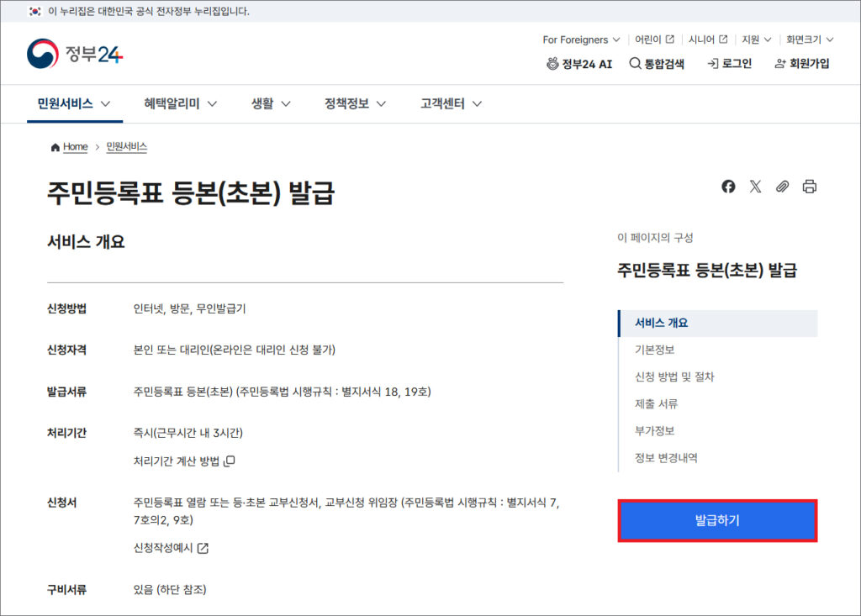Click the paperclip copy-link icon
The height and width of the screenshot is (616, 861).
(x=782, y=187)
